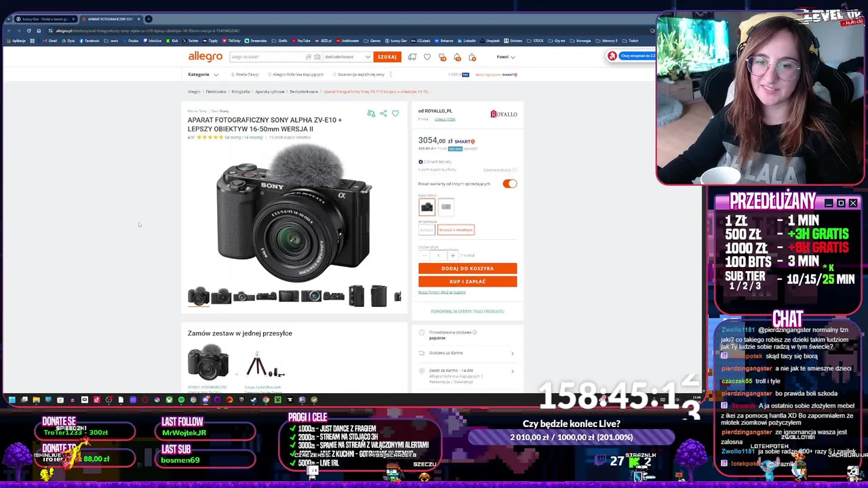The height and width of the screenshot is (488, 868).
Task: Open the search category dropdown
Action: point(347,57)
